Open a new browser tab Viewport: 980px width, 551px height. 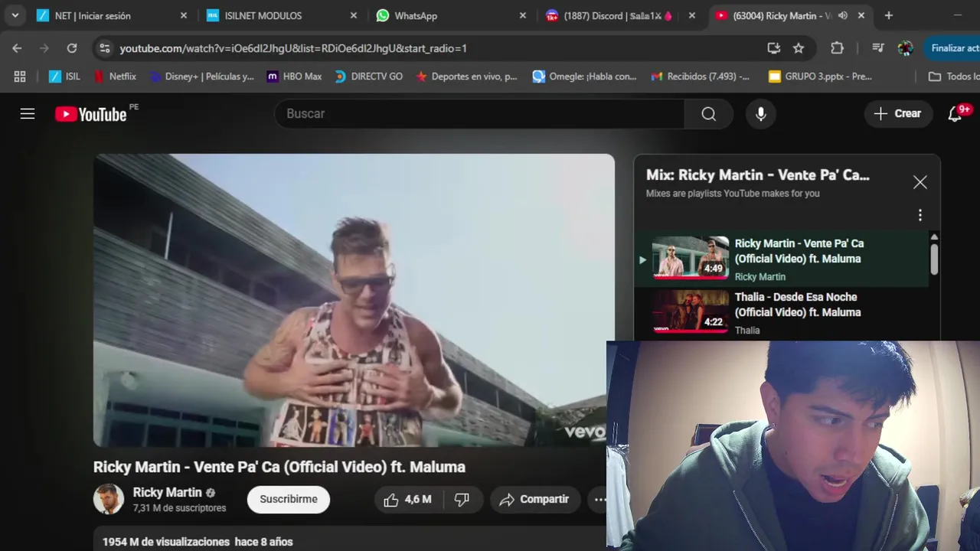coord(889,15)
